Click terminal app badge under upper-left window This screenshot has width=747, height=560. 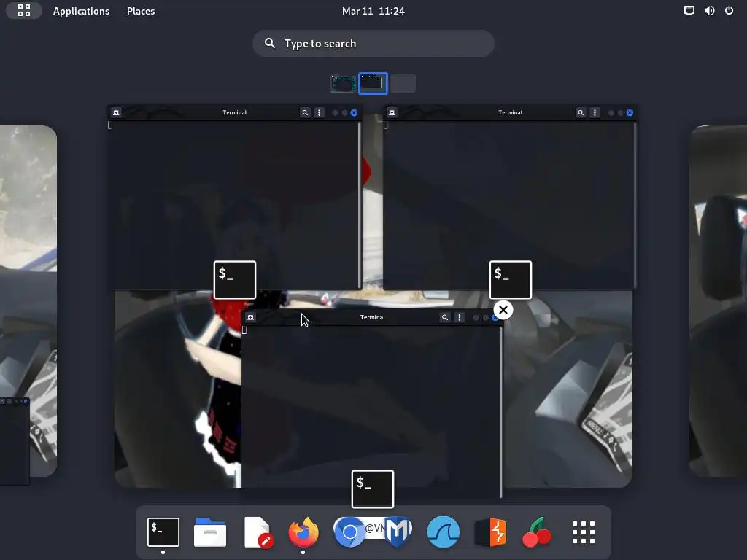coord(235,280)
